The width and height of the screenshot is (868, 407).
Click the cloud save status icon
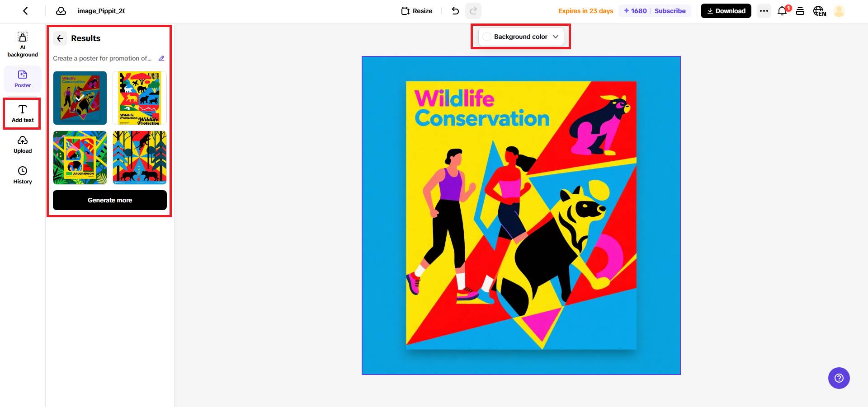pyautogui.click(x=61, y=11)
